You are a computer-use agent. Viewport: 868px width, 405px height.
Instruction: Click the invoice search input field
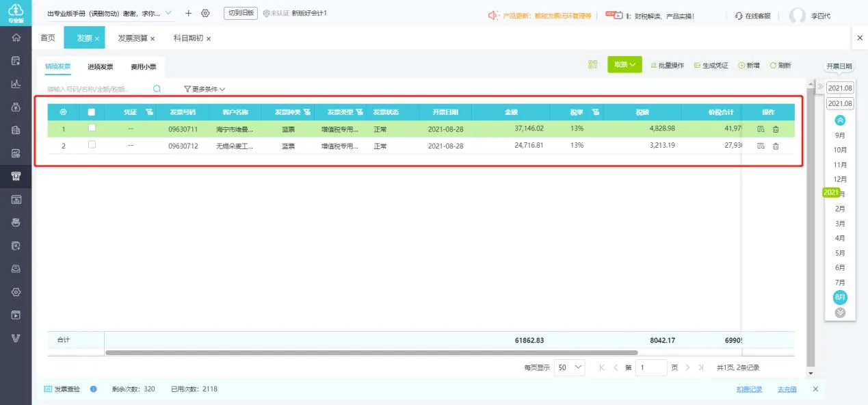pos(99,89)
